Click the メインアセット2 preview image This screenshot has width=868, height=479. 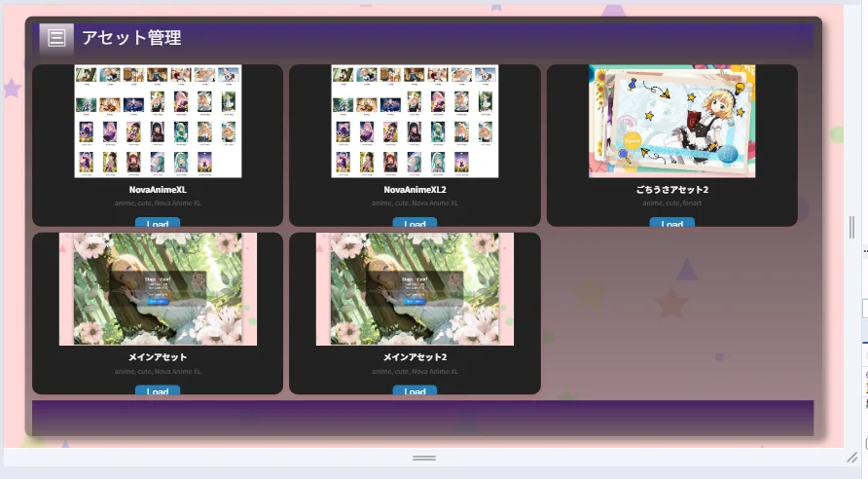click(x=415, y=289)
